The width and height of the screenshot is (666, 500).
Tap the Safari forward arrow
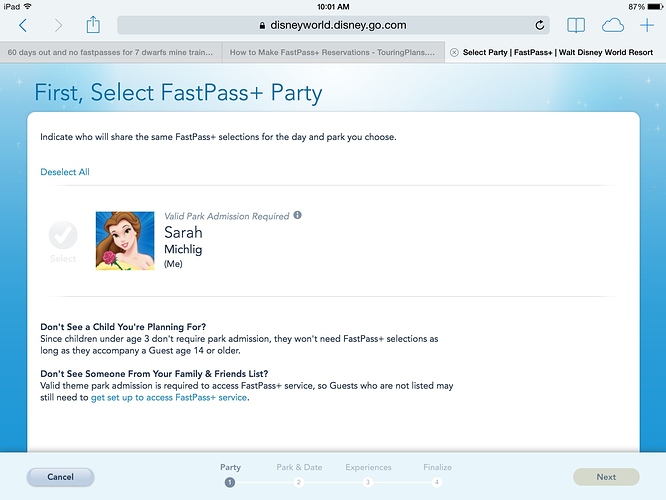(58, 25)
